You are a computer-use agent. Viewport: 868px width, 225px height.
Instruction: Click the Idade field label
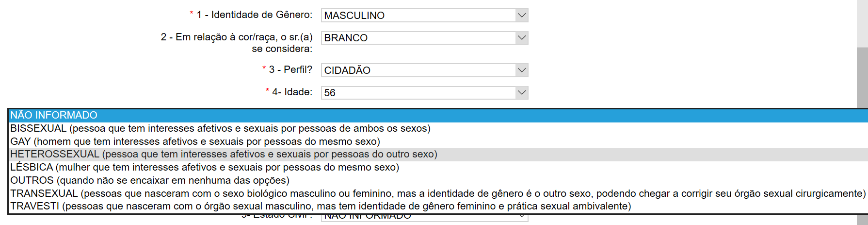[292, 92]
